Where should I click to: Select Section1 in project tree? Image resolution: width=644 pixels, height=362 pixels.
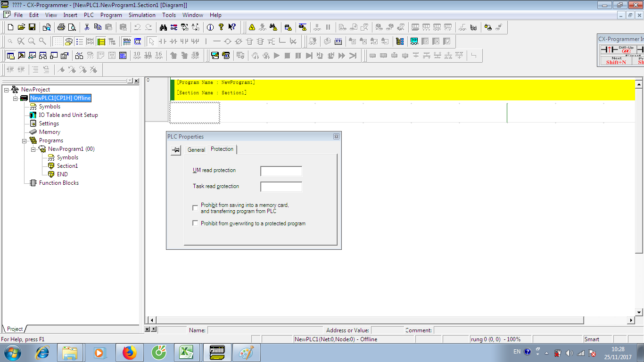67,166
